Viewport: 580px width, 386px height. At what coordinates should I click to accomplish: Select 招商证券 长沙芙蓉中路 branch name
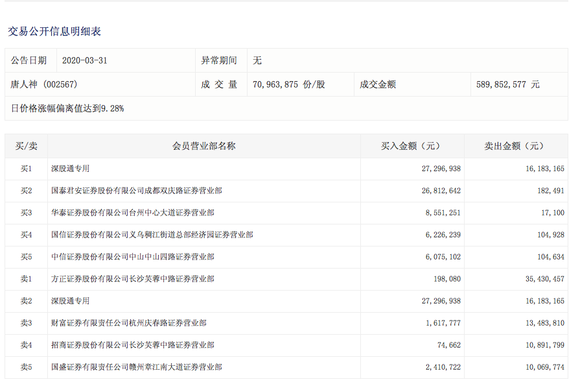pyautogui.click(x=132, y=345)
